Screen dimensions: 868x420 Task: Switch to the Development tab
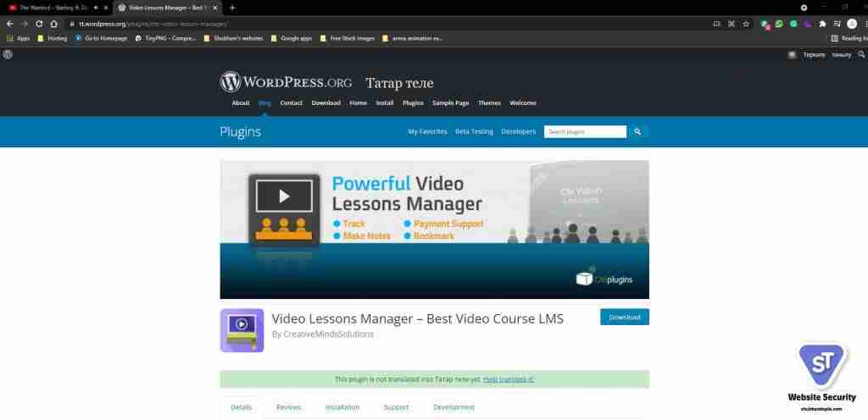[x=454, y=407]
